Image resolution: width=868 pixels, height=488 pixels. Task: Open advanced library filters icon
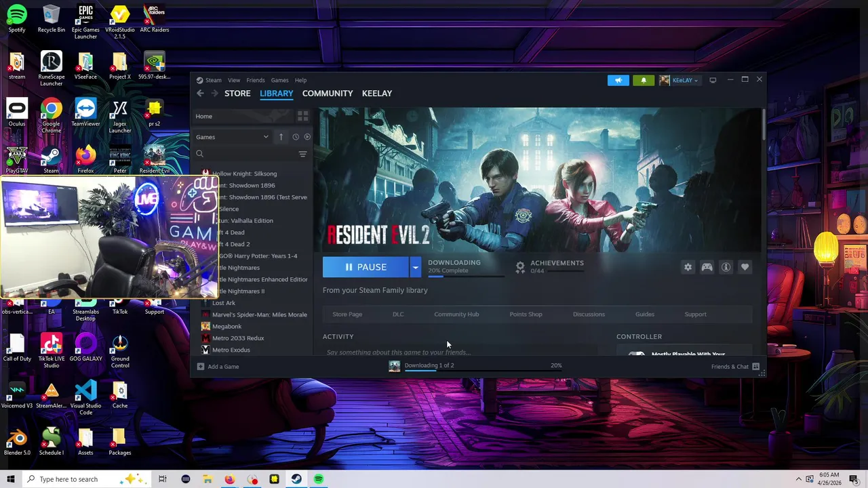(303, 154)
